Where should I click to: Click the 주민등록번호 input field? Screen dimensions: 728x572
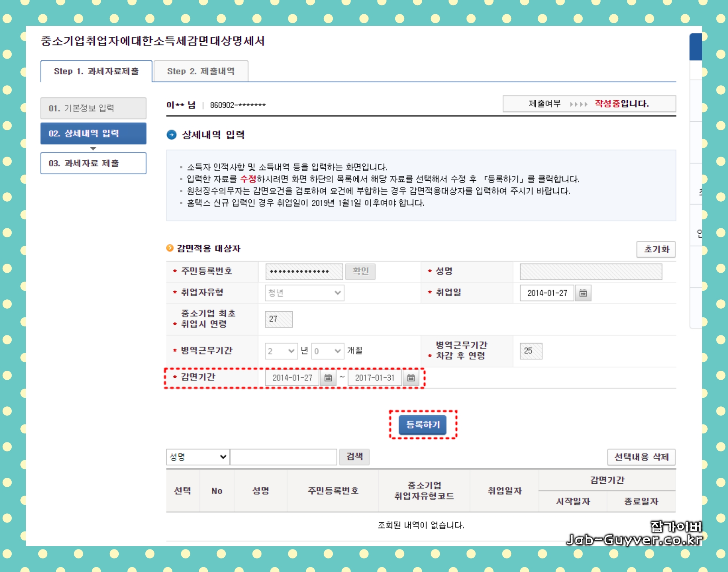(x=304, y=271)
